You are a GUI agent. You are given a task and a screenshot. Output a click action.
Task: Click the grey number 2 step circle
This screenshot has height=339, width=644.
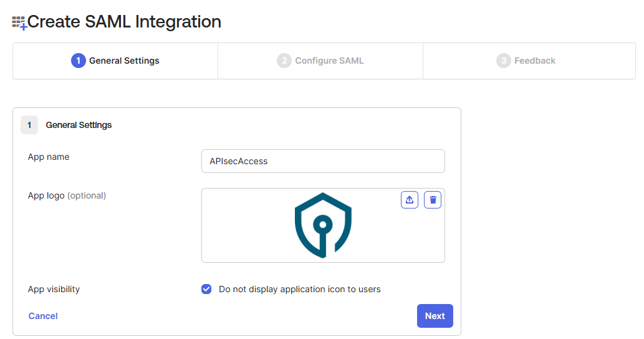click(284, 61)
